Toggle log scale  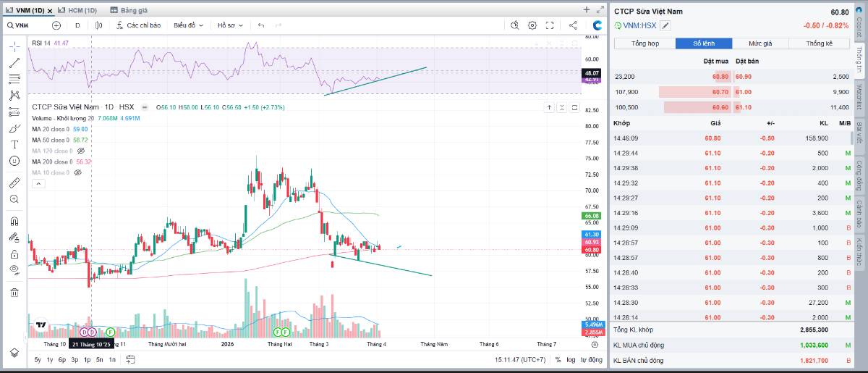point(571,359)
